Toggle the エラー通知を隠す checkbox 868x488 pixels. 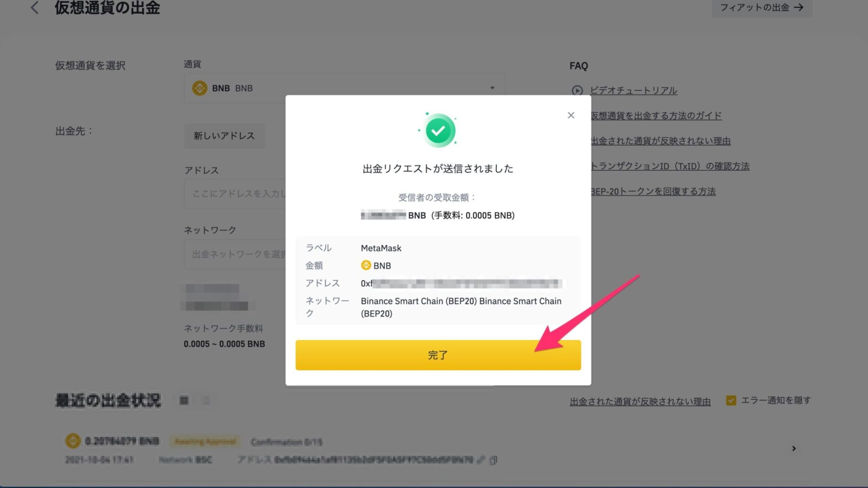point(731,400)
